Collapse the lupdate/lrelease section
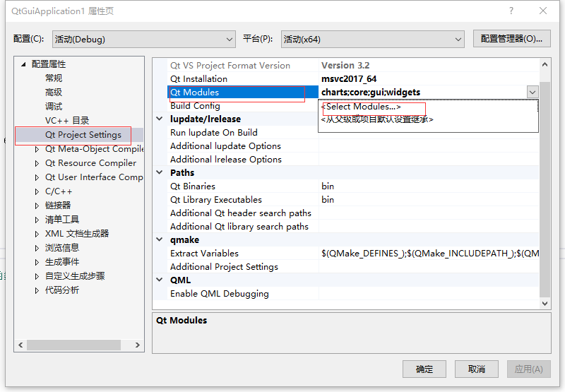The width and height of the screenshot is (565, 392). coord(160,119)
